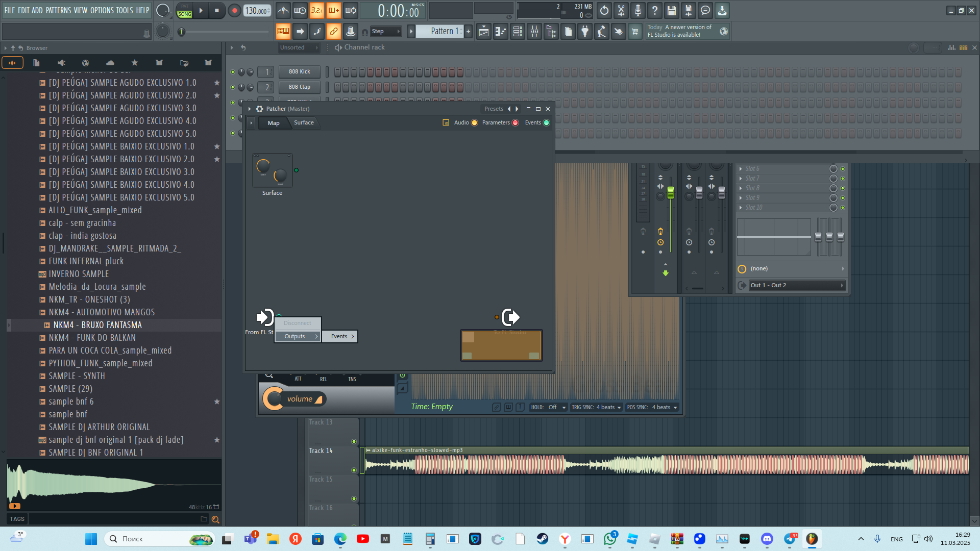Click the render/export audio icon
The height and width of the screenshot is (551, 980).
[689, 10]
